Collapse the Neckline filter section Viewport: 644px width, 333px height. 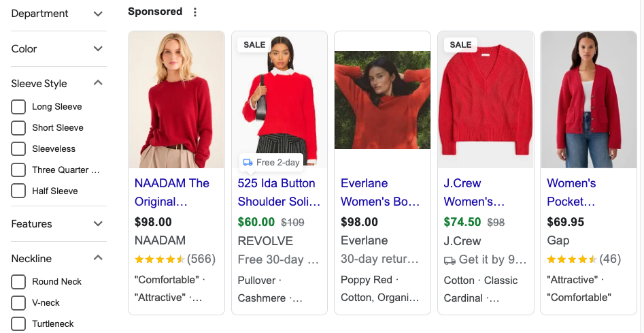point(98,258)
